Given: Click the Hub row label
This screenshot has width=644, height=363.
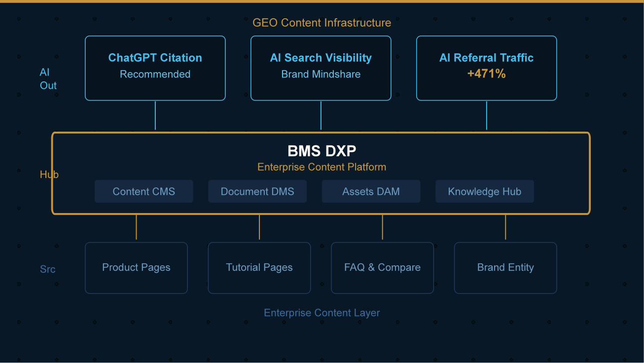Looking at the screenshot, I should 49,175.
